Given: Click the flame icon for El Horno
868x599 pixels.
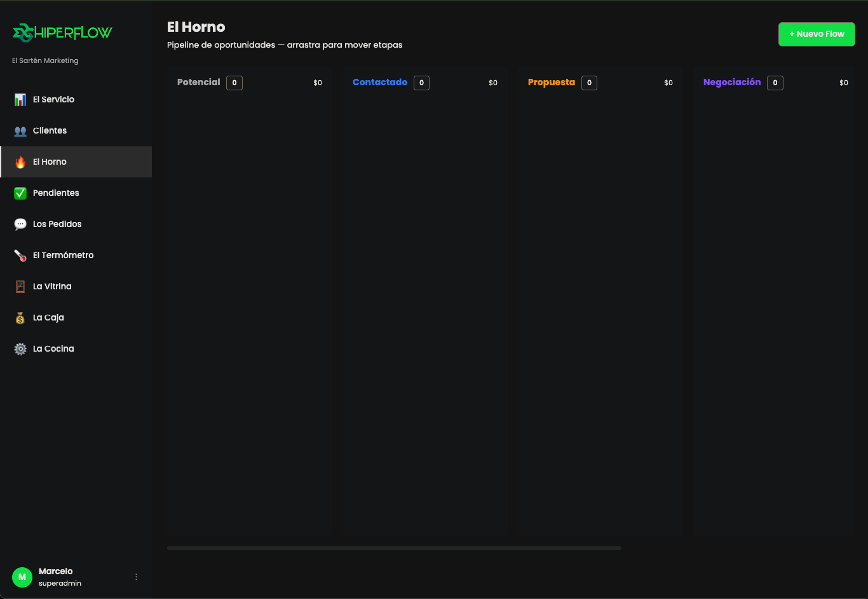Looking at the screenshot, I should coord(20,162).
